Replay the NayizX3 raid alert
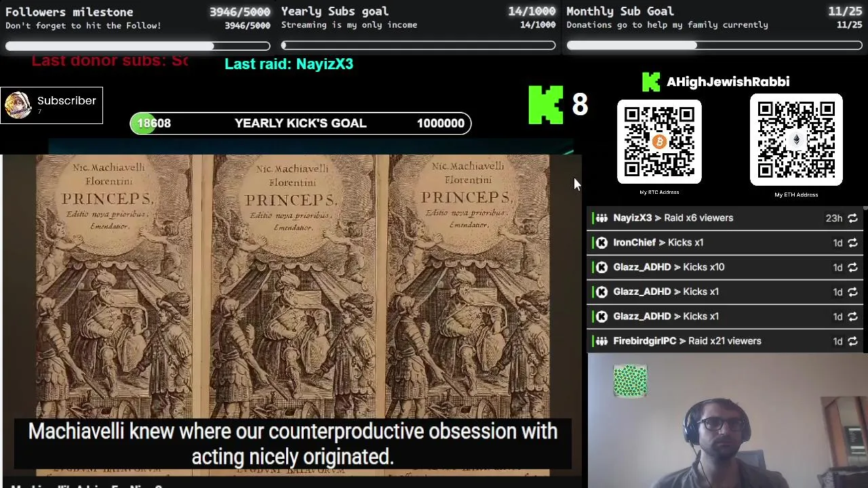Screen dimensions: 868x488 point(852,218)
